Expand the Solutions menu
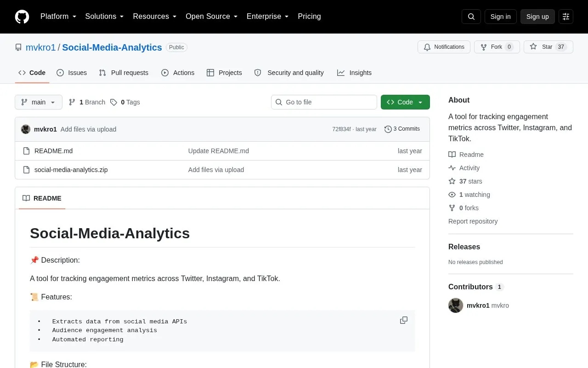Viewport: 588px width, 368px height. tap(105, 17)
